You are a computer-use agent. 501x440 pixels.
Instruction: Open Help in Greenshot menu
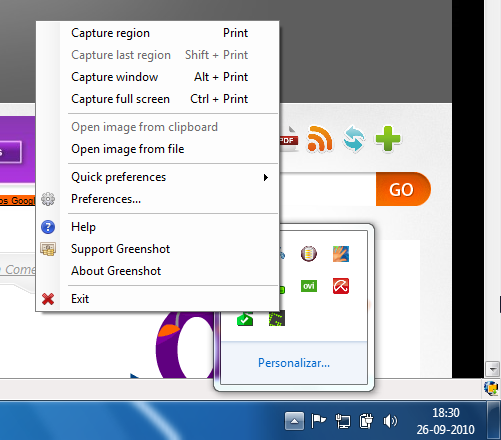pos(157,227)
